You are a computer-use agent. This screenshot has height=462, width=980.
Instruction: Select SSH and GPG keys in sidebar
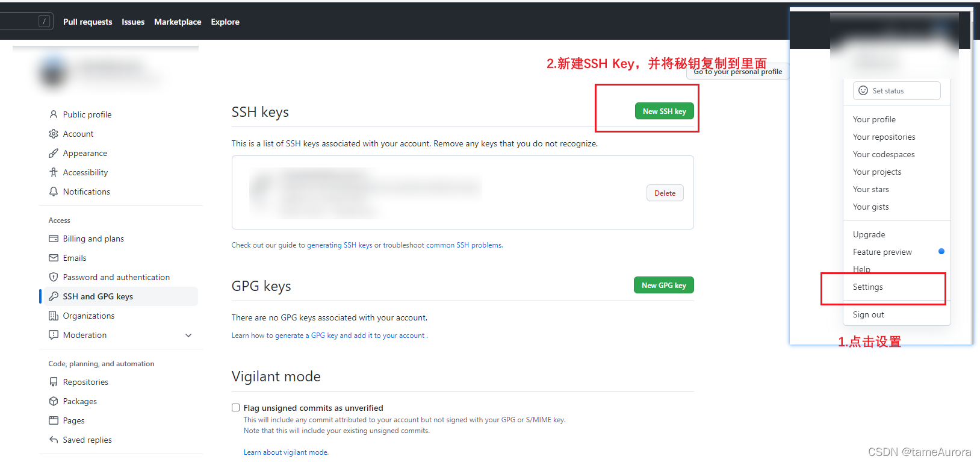point(120,296)
